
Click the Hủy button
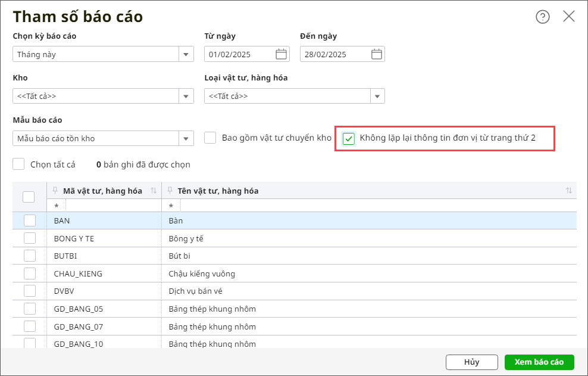point(471,362)
